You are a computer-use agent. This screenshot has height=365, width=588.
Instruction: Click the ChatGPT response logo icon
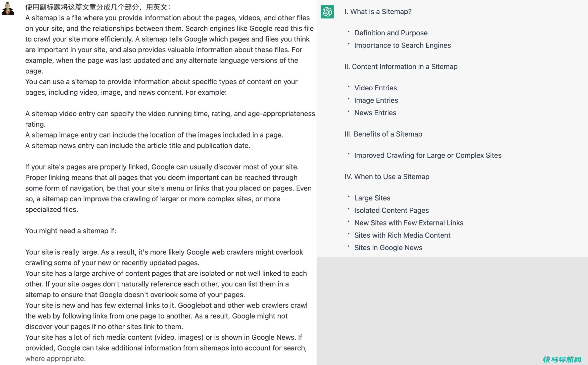(328, 12)
